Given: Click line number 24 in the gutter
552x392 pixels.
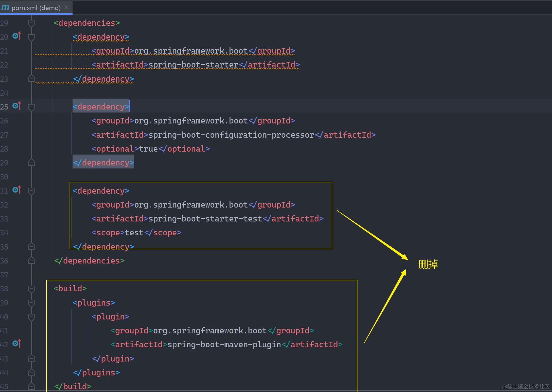Looking at the screenshot, I should click(4, 93).
